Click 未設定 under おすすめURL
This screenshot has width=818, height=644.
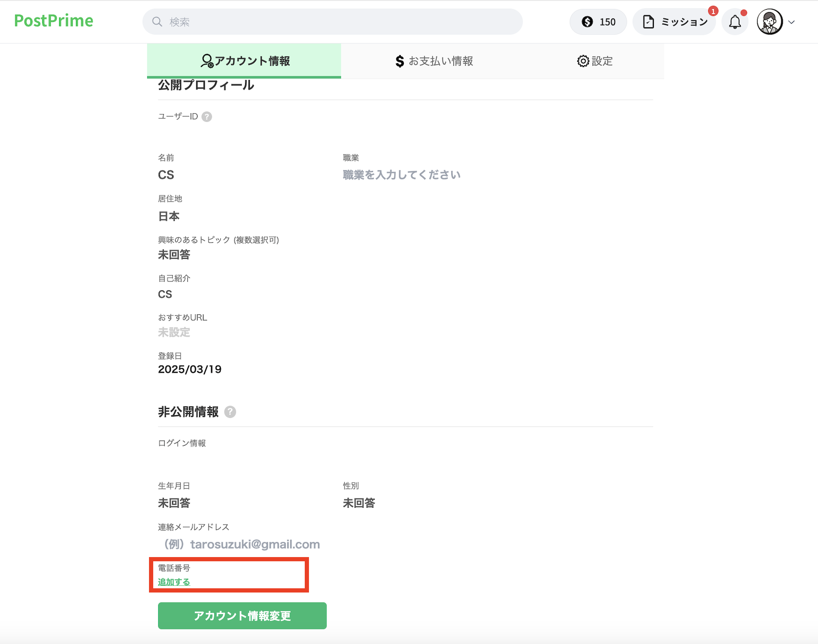[174, 333]
